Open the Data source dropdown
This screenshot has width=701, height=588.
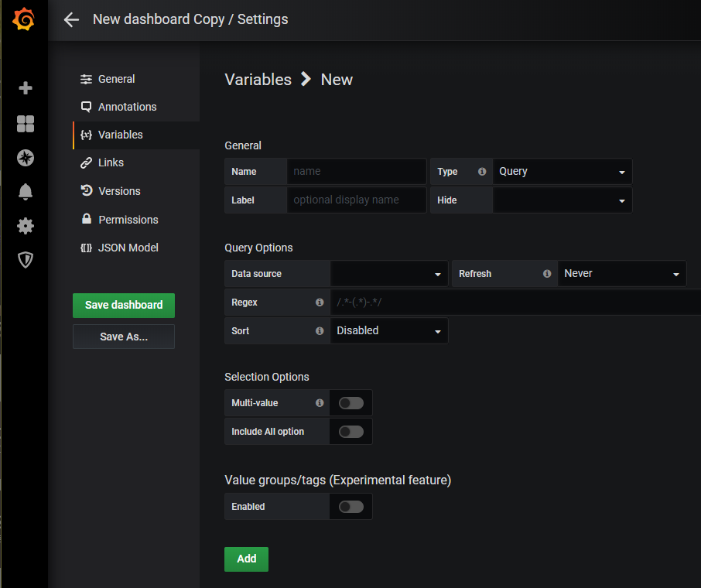point(388,274)
